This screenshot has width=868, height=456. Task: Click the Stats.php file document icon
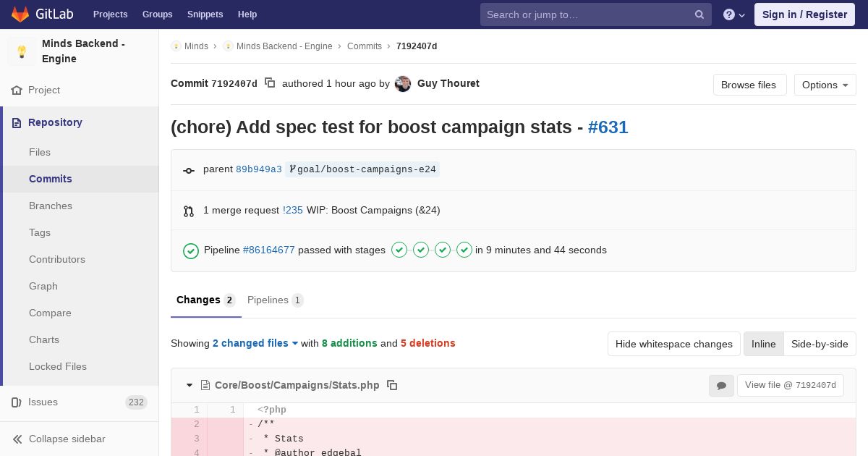click(x=205, y=385)
